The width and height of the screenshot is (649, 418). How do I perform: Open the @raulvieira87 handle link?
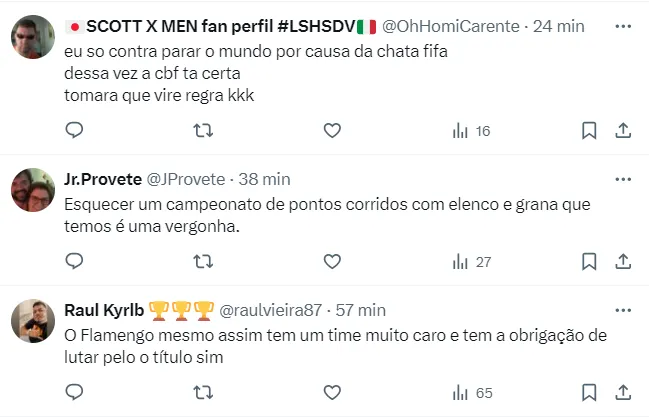tap(270, 311)
